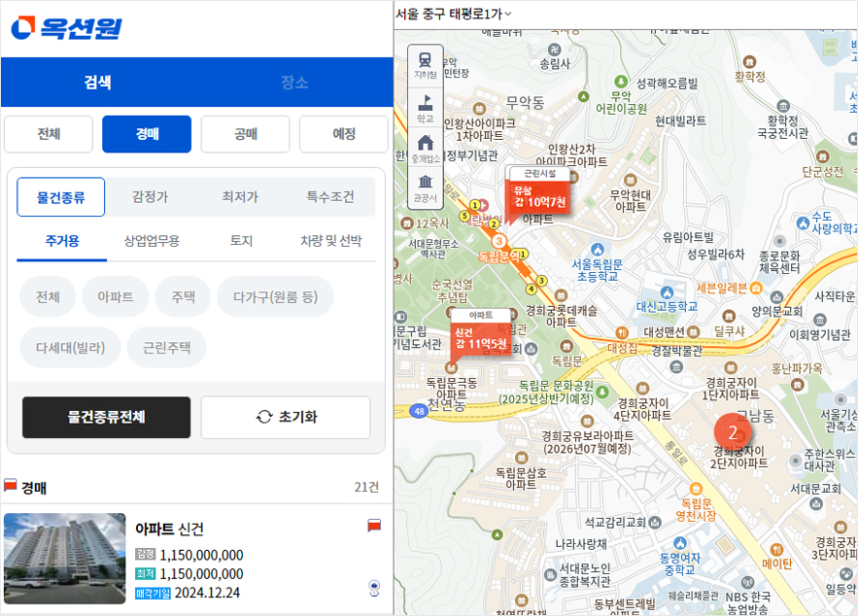Image resolution: width=858 pixels, height=616 pixels.
Task: Switch to the 상업업무용 category tab
Action: [152, 241]
